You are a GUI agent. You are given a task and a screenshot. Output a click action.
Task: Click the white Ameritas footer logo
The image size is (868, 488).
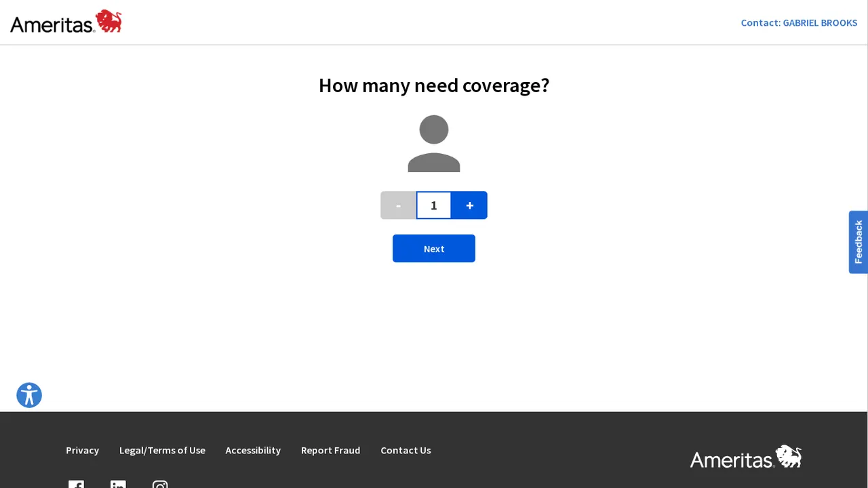pyautogui.click(x=746, y=457)
